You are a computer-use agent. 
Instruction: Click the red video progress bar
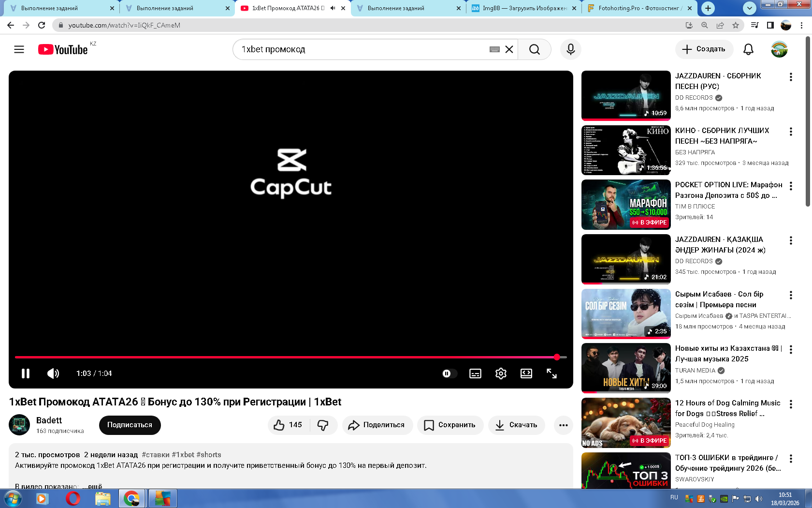point(285,357)
